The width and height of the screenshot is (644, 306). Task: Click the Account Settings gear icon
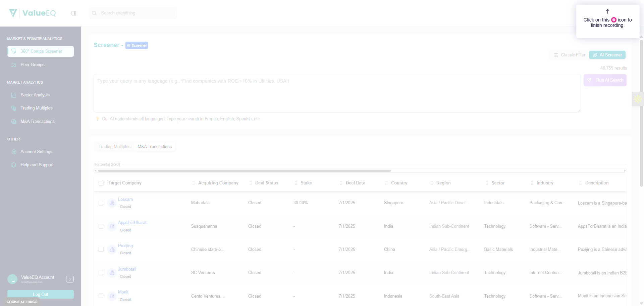point(14,152)
